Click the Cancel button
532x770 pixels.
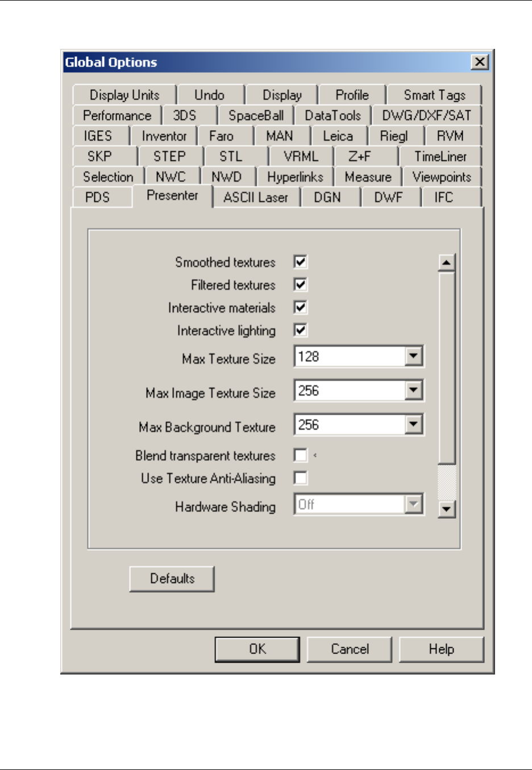[x=350, y=649]
